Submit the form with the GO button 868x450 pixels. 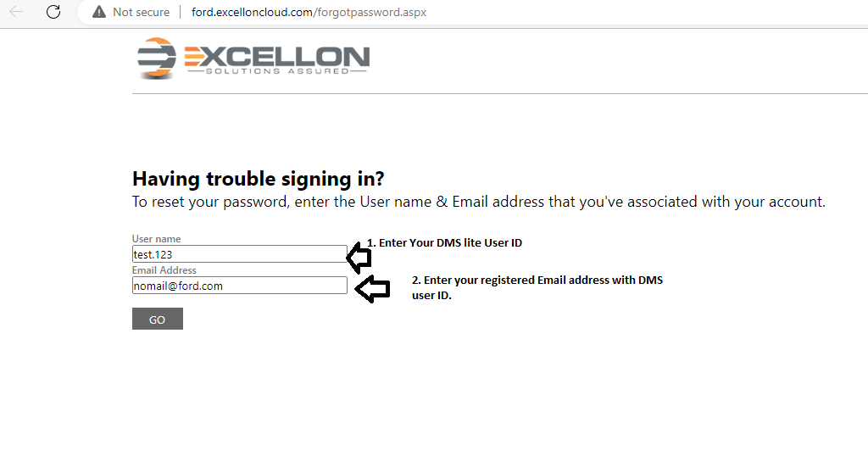(x=157, y=319)
